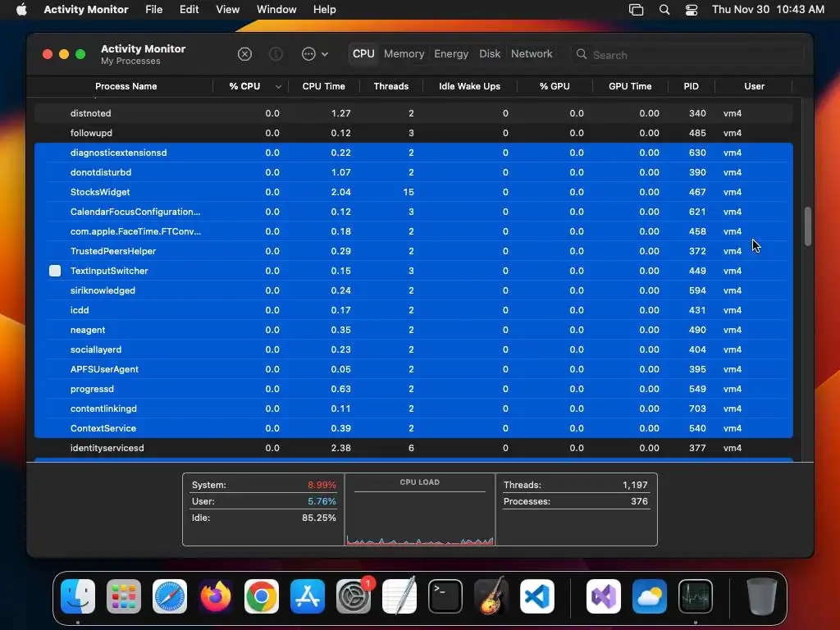840x630 pixels.
Task: Select the sociallayerd process
Action: point(413,349)
